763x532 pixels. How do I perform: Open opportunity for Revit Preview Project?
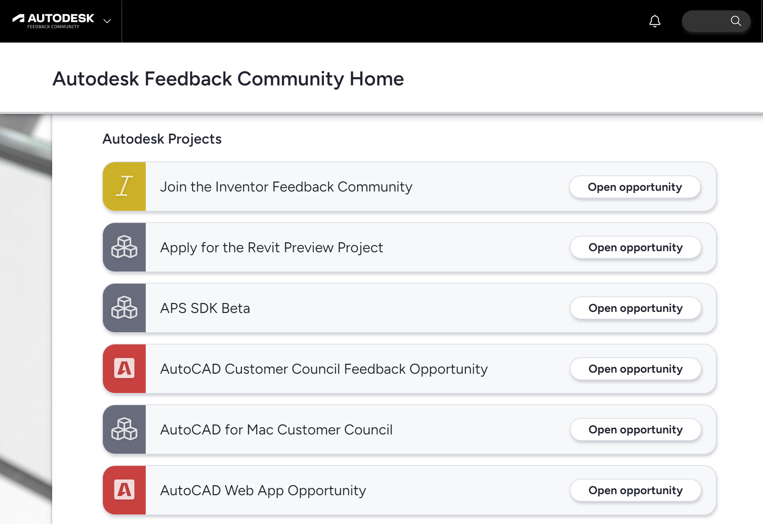[635, 247]
